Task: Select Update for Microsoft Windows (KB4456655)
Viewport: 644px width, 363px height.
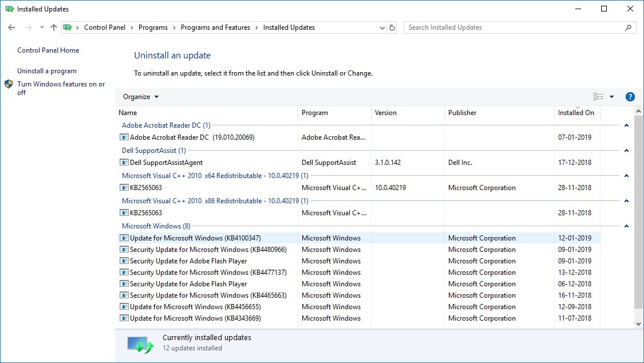Action: click(195, 307)
